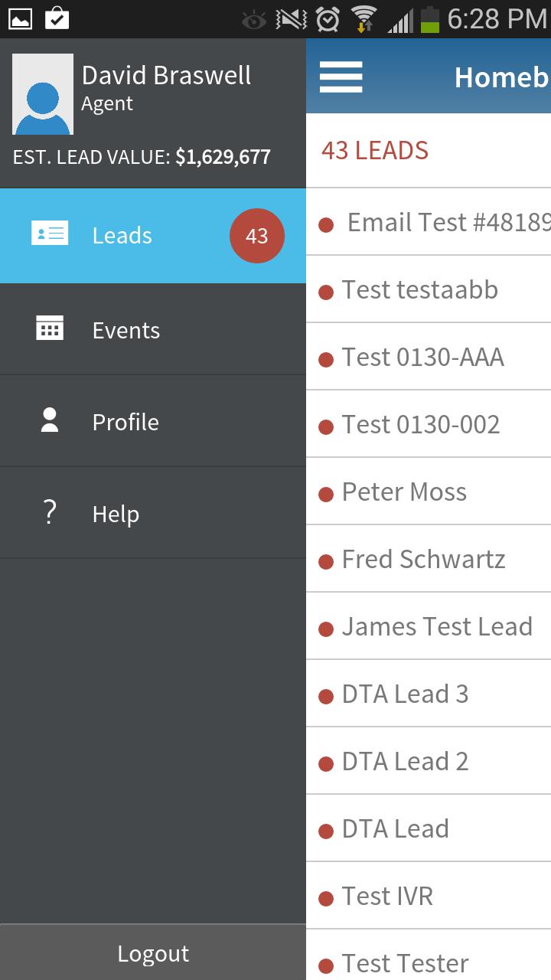Tap the red 43 leads badge
551x980 pixels.
[x=256, y=236]
